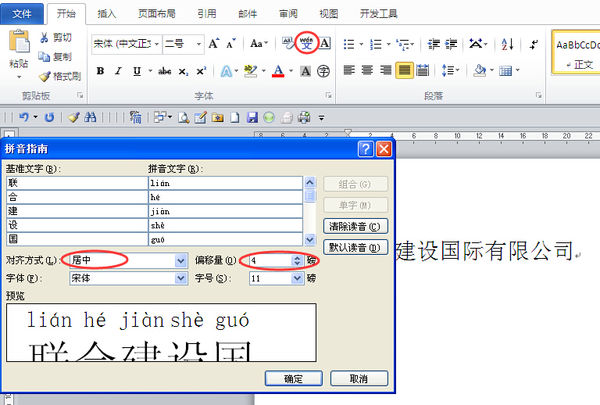Open the 文件 tab
600x405 pixels.
point(22,14)
